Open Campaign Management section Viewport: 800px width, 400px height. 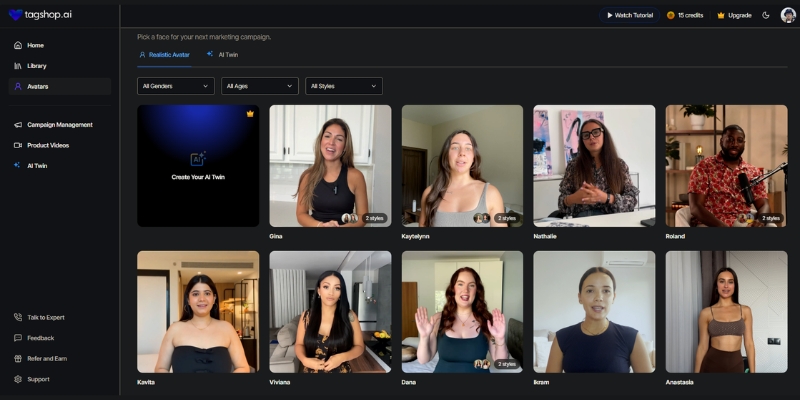tap(59, 125)
